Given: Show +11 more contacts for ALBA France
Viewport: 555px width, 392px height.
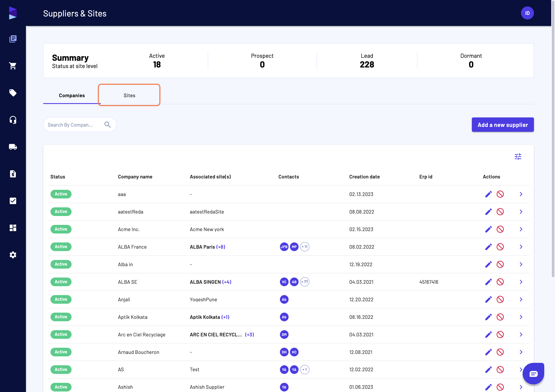Looking at the screenshot, I should click(304, 247).
